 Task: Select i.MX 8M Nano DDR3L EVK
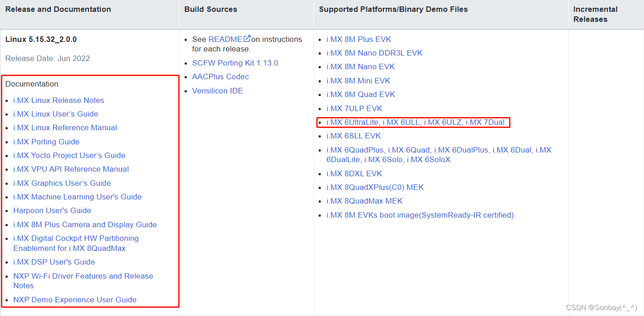coord(375,53)
